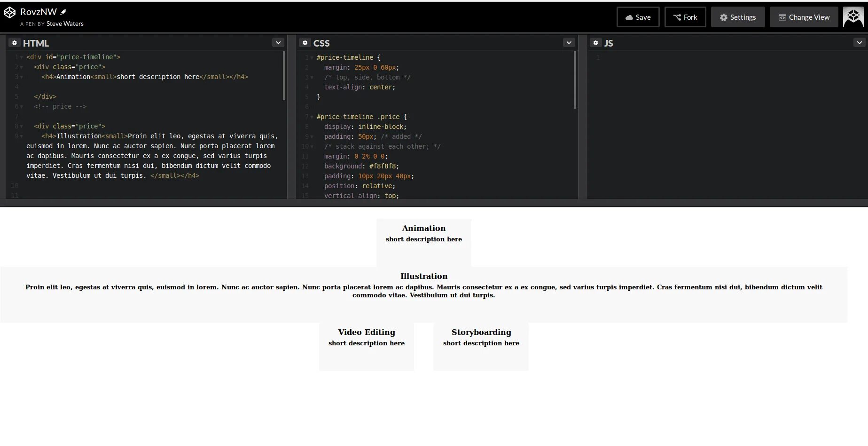Click the Animation card heading in preview
Screen dimensions: 868x446
click(x=424, y=228)
